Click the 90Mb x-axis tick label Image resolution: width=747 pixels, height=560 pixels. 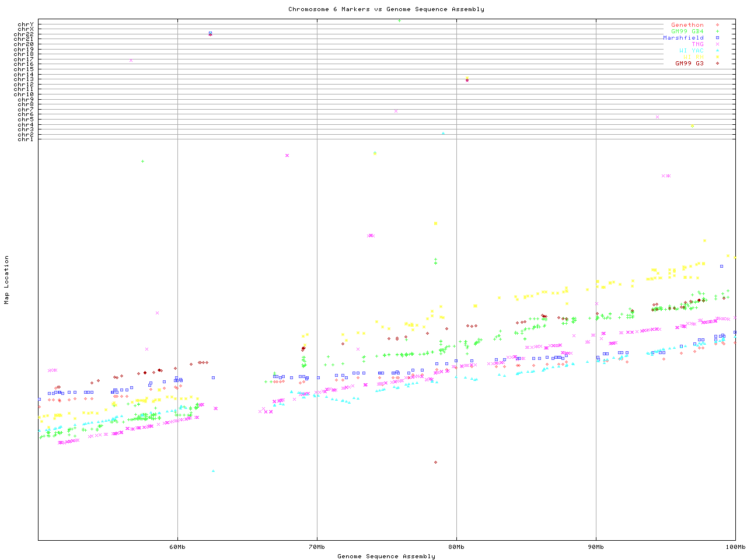596,547
